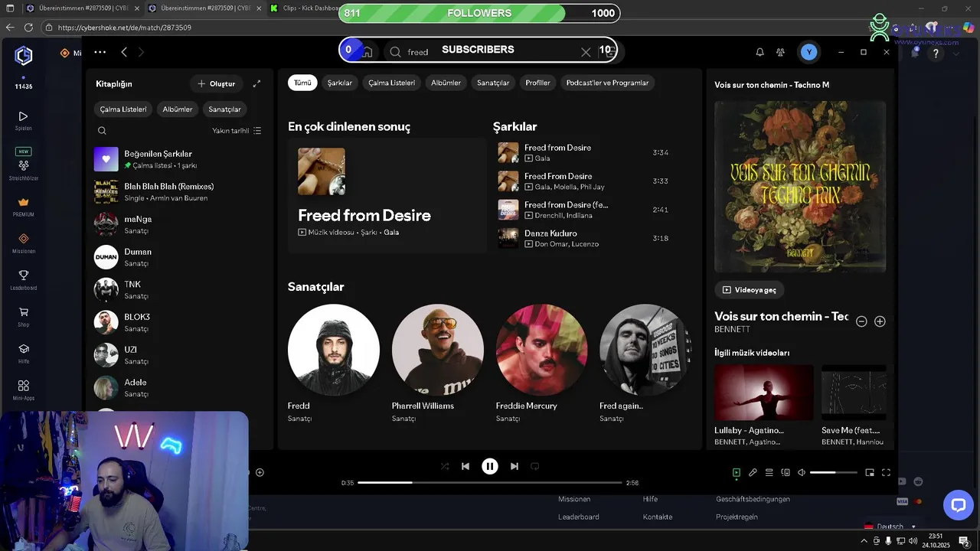This screenshot has height=551, width=980.
Task: Select Podcast'ler ve Programlar tab
Action: point(607,83)
